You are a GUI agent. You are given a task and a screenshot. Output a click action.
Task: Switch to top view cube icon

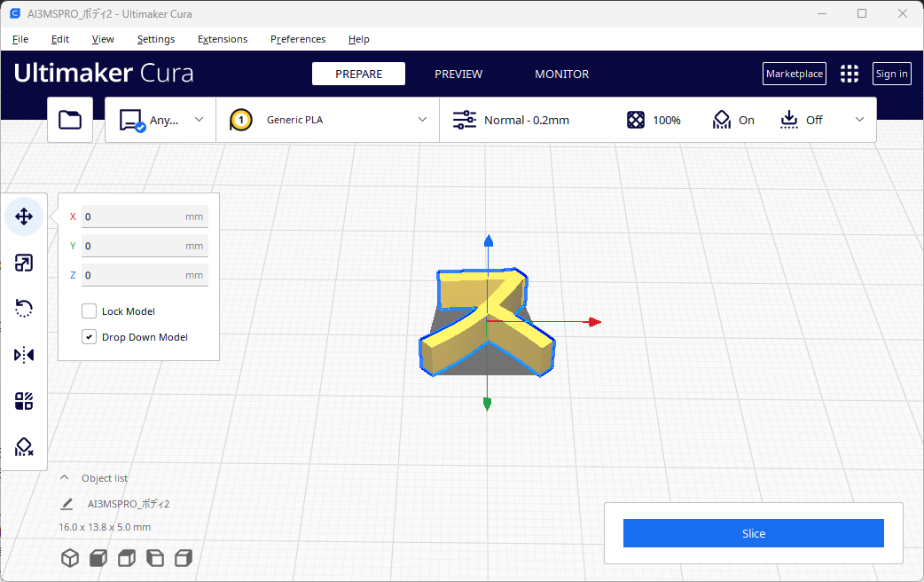(x=127, y=557)
